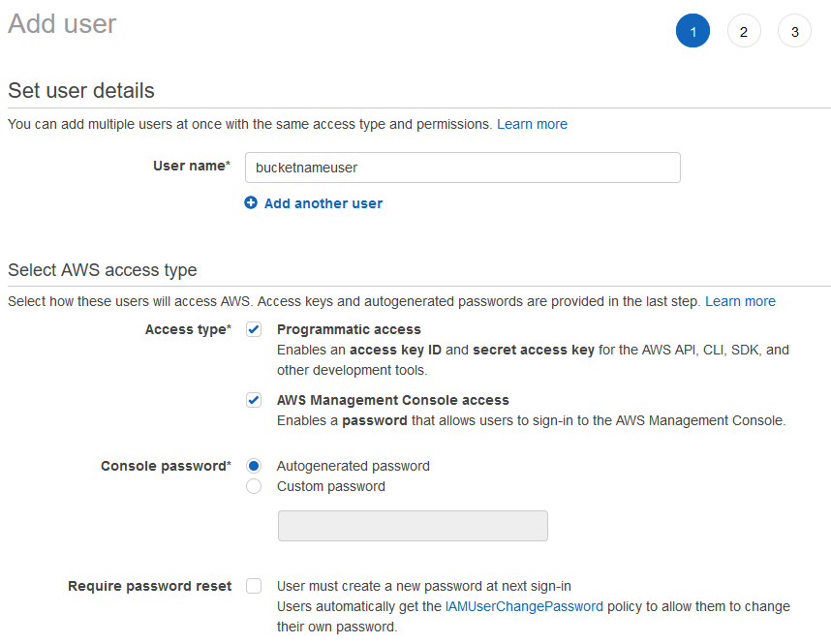
Task: Open the IAMUserChangePassword policy link
Action: pos(524,606)
